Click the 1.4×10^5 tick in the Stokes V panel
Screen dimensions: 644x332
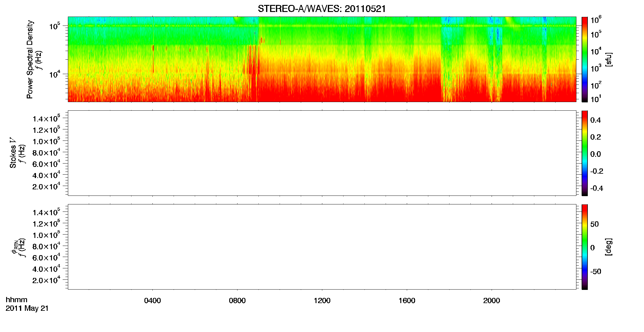point(46,118)
